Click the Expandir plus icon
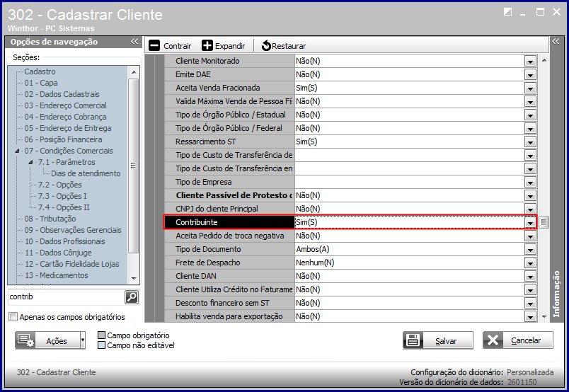This screenshot has height=392, width=569. 207,46
